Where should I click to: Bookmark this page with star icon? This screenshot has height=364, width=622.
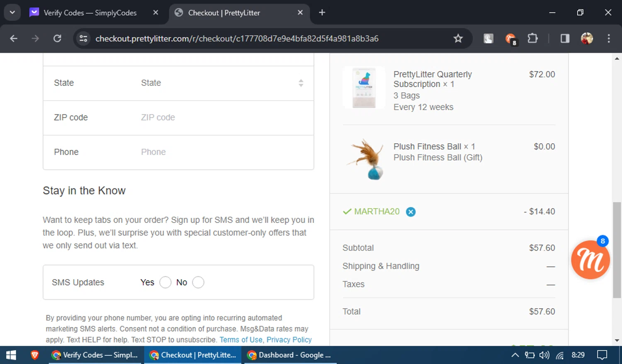[458, 39]
